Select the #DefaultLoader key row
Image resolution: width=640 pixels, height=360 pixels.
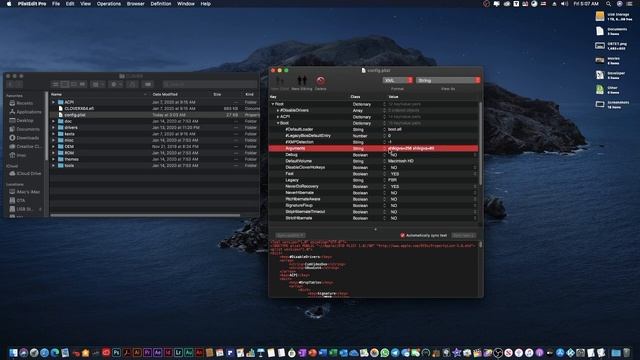(x=299, y=129)
